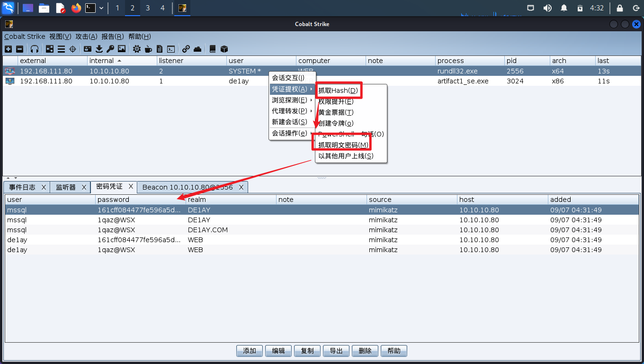Click the 删除 button
Viewport: 644px width, 364px height.
[x=365, y=351]
